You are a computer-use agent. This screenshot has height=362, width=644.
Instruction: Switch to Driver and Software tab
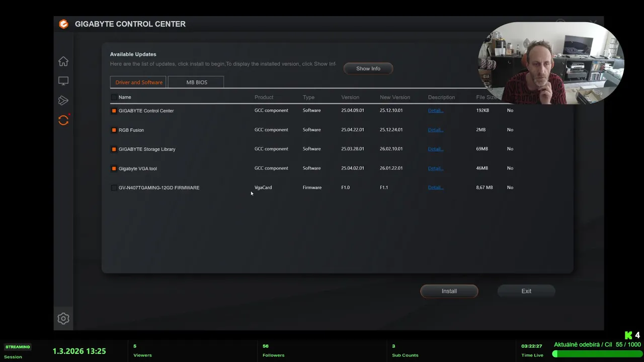point(138,82)
